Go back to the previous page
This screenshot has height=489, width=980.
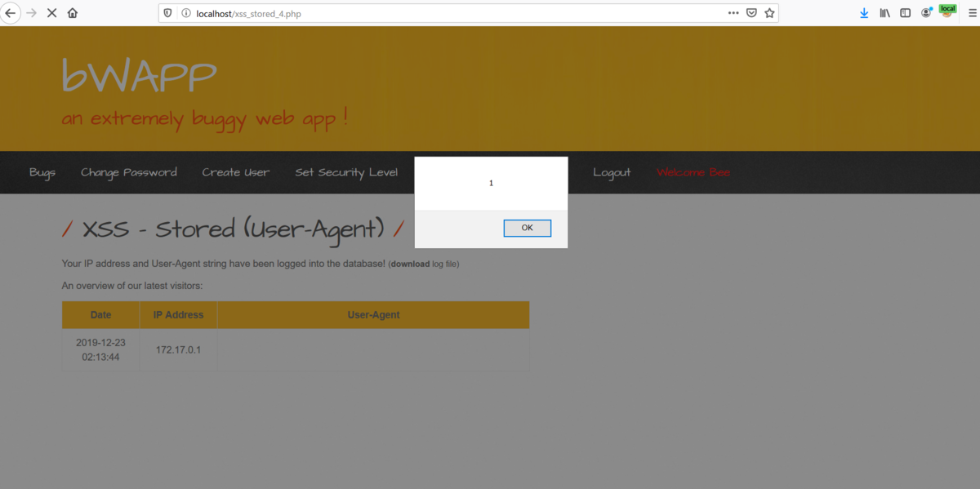point(11,13)
